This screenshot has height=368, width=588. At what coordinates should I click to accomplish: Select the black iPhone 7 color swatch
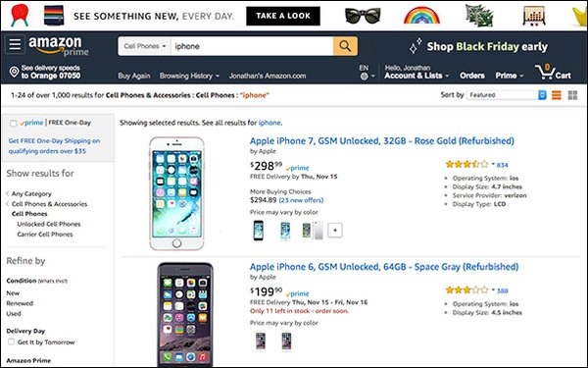(x=259, y=231)
